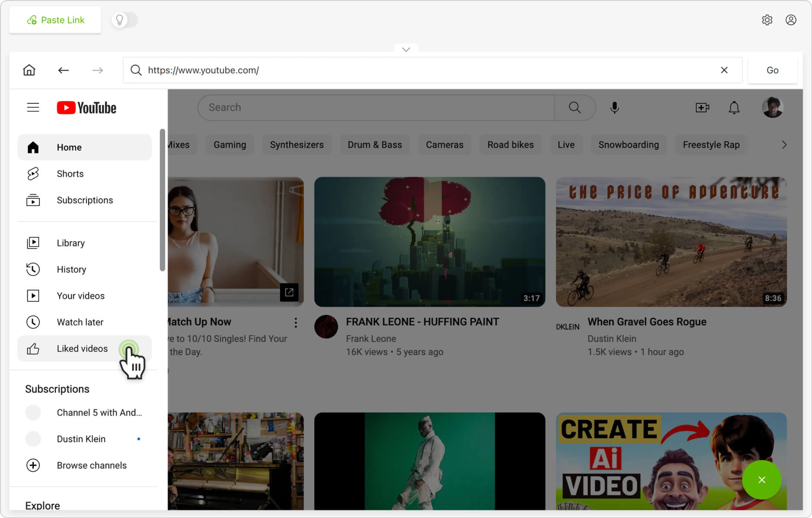The width and height of the screenshot is (812, 518).
Task: Go back with the left arrow
Action: coord(63,70)
